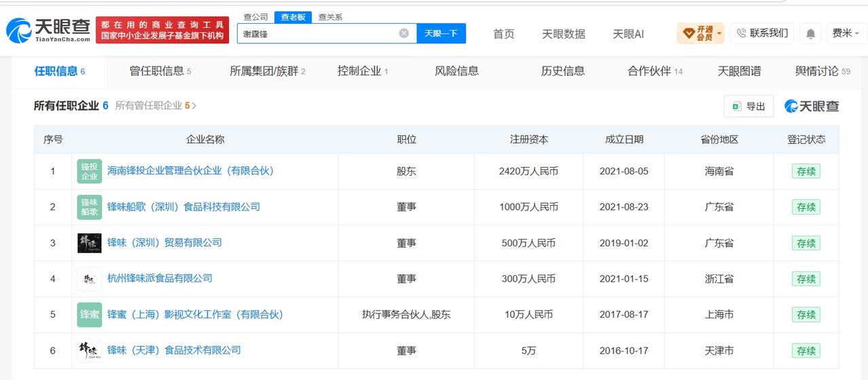Screen dimensions: 868x380
Task: Click the 海南省 region cell
Action: [x=719, y=171]
